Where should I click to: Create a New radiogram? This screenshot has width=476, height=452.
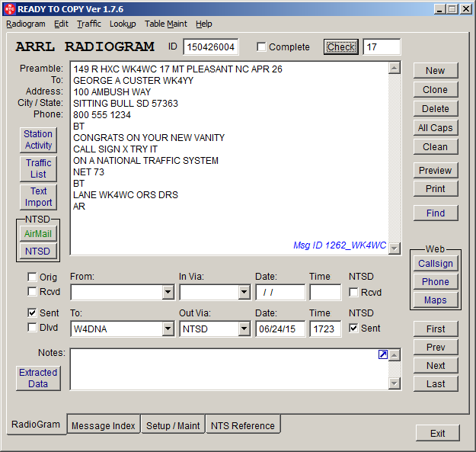[x=436, y=70]
